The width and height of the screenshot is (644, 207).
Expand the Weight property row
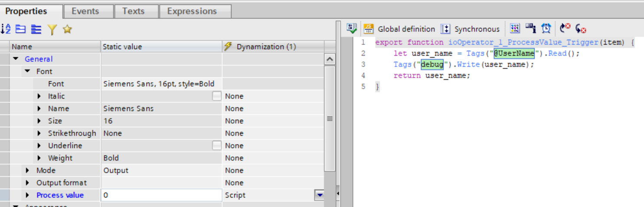click(x=40, y=158)
